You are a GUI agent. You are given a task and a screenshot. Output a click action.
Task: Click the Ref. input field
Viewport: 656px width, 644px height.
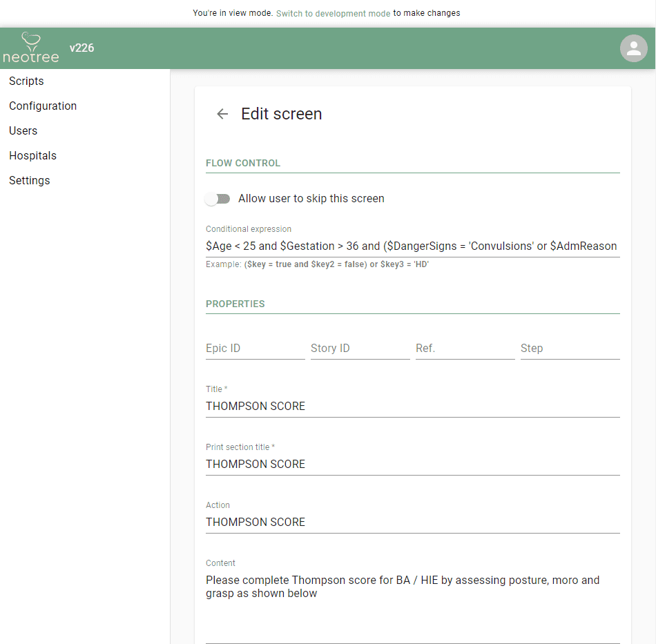coord(465,349)
